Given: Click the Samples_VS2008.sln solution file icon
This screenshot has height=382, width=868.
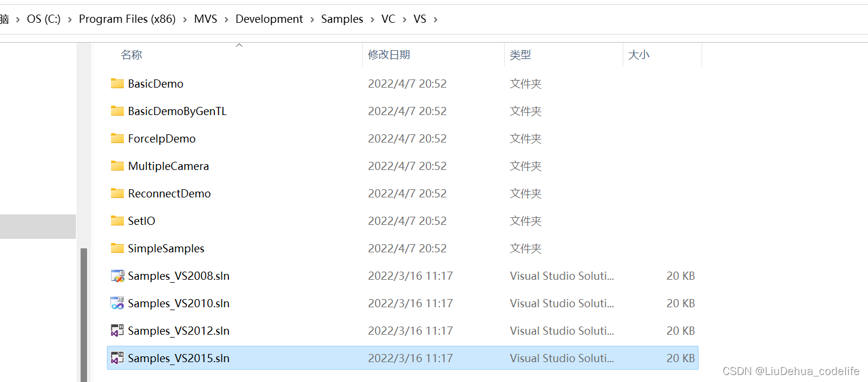Looking at the screenshot, I should [117, 276].
